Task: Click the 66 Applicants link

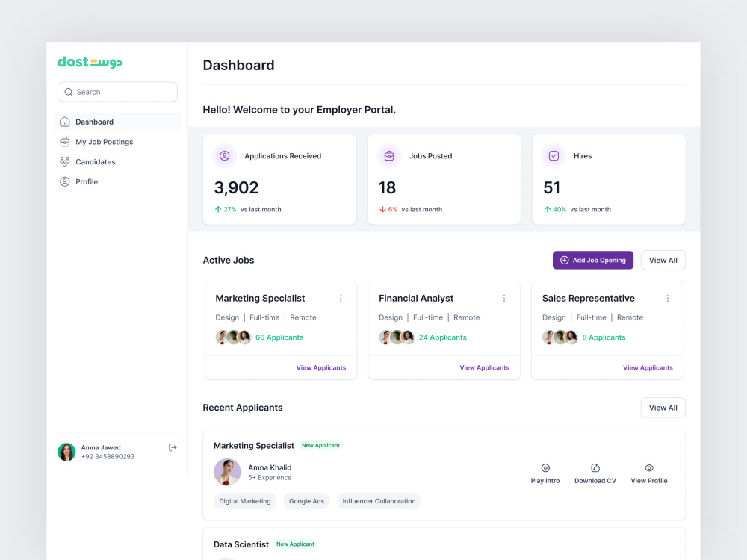Action: pos(279,337)
